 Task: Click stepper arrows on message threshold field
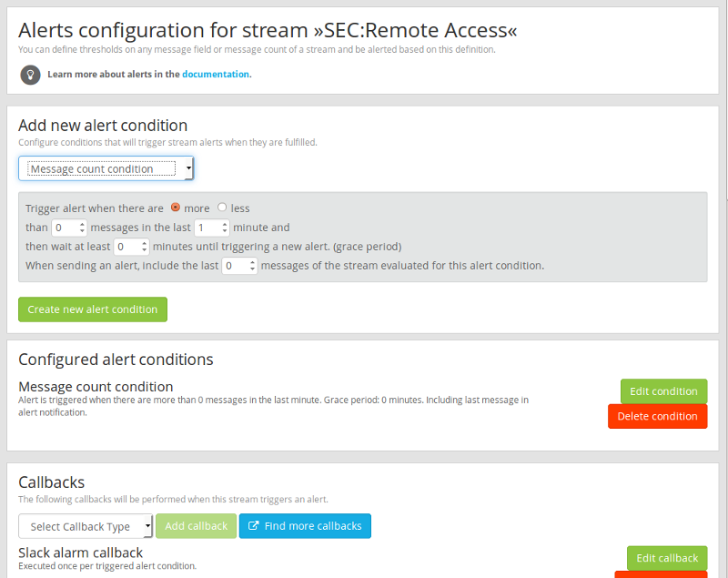82,228
